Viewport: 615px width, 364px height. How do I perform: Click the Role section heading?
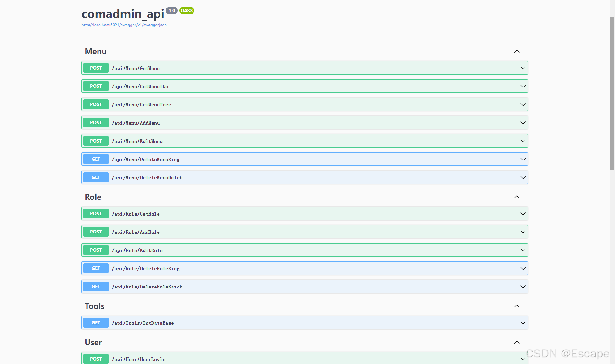point(93,197)
